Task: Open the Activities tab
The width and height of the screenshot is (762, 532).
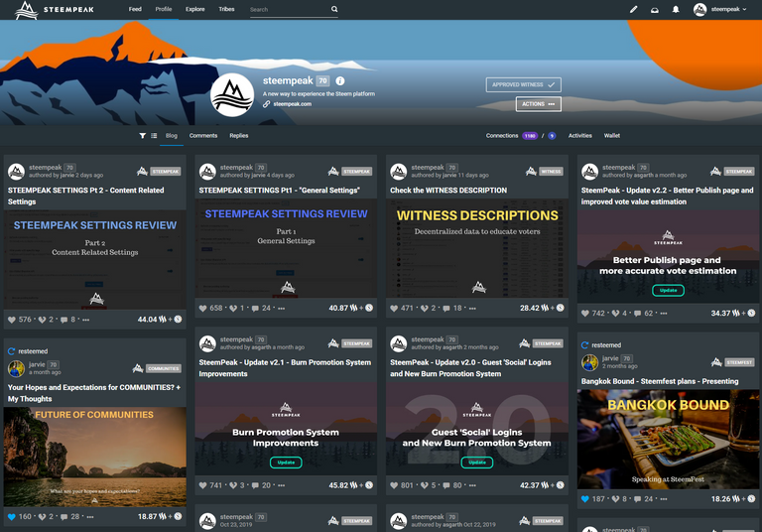Action: coord(580,136)
